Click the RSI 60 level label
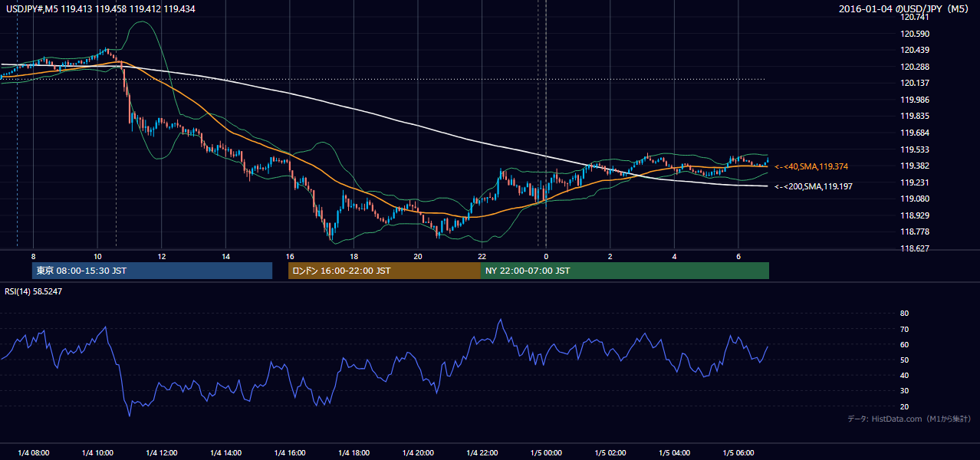This screenshot has height=460, width=980. coord(904,344)
